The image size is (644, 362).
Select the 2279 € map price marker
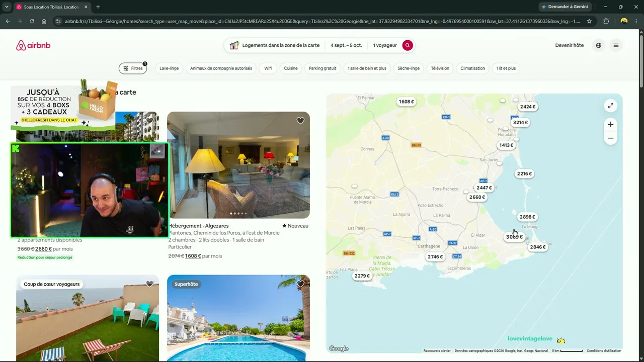click(362, 276)
